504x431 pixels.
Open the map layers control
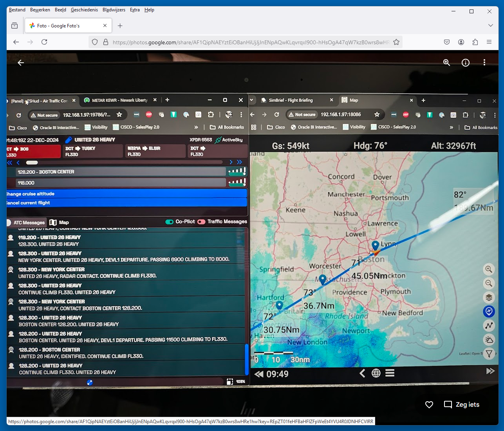[x=489, y=297]
